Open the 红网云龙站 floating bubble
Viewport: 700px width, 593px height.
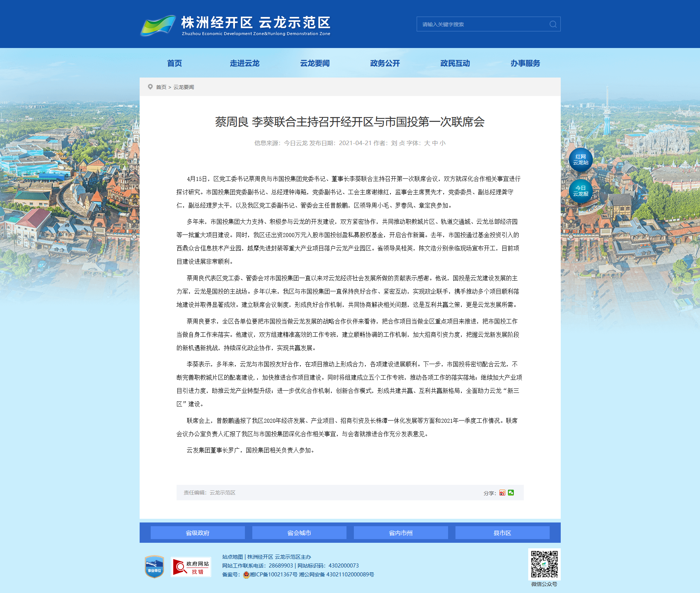pyautogui.click(x=580, y=160)
